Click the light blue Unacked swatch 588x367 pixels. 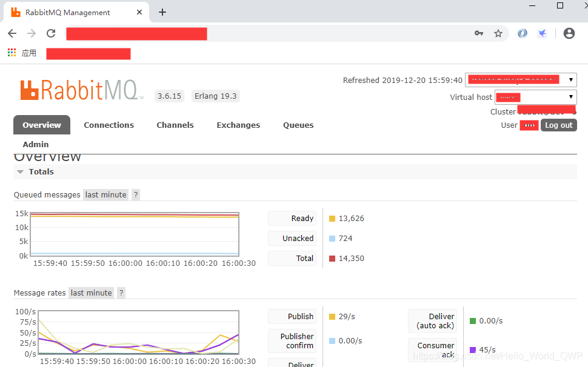click(x=332, y=239)
